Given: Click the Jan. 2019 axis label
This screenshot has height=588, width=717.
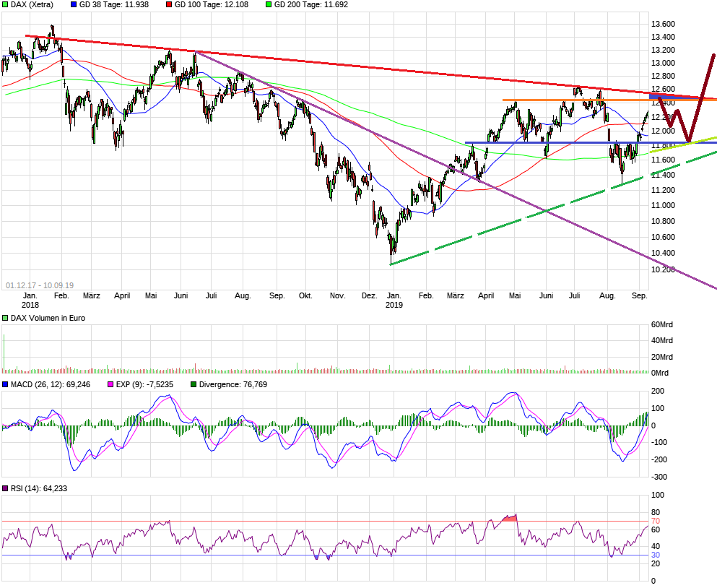Looking at the screenshot, I should (394, 300).
